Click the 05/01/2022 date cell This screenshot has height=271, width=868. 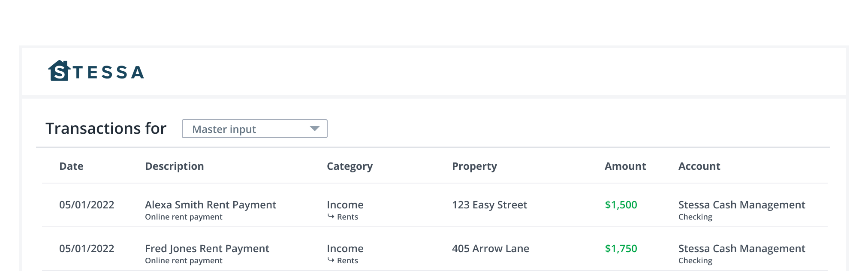tap(87, 205)
